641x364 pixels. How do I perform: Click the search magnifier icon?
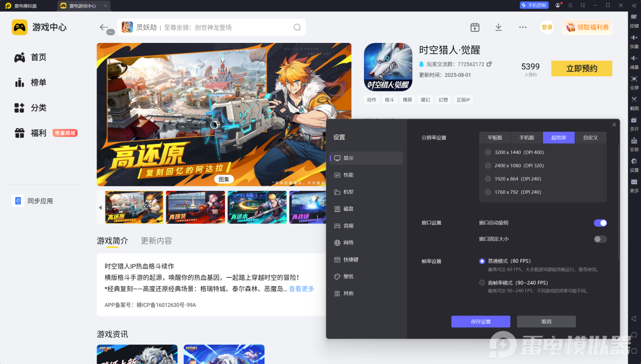point(298,27)
